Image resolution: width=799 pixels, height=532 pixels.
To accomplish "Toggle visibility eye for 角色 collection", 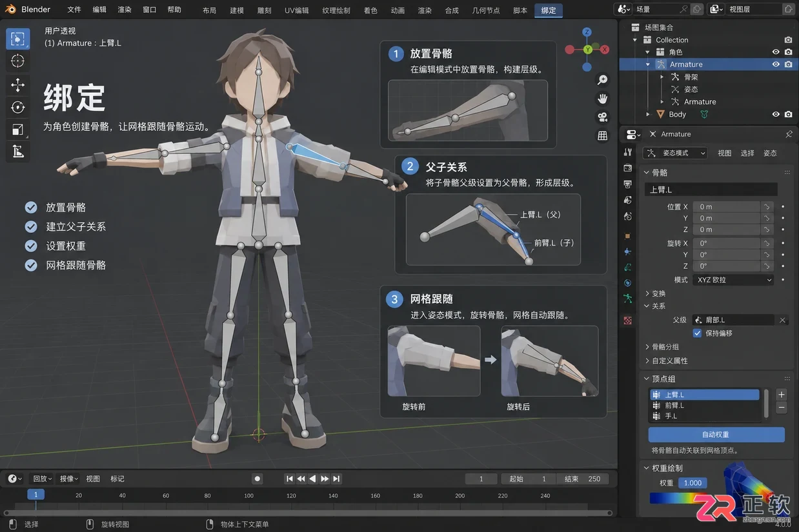I will tap(776, 52).
